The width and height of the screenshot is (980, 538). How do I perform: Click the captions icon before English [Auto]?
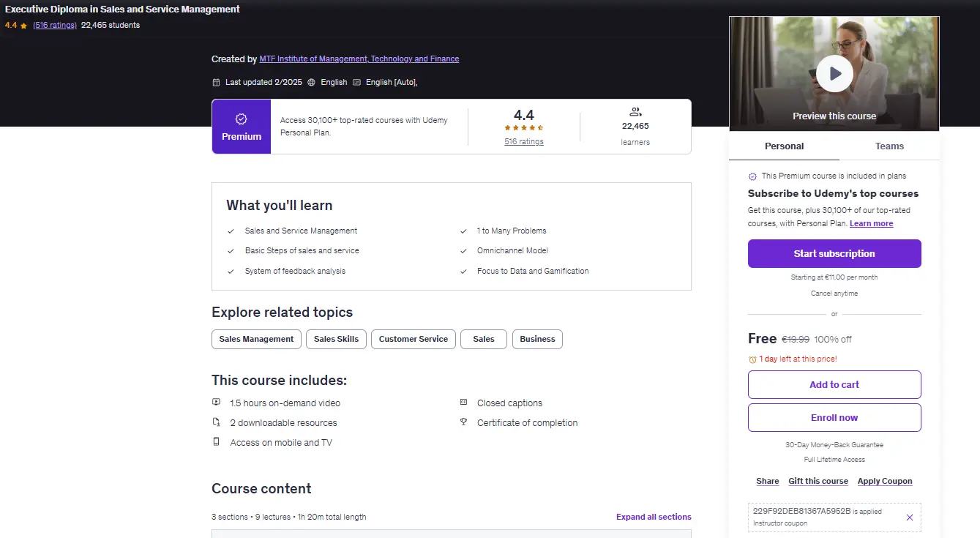click(356, 82)
